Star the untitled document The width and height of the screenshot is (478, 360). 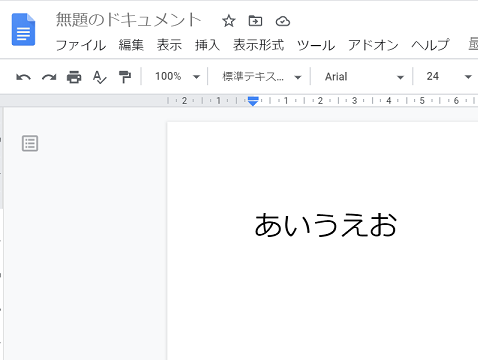pos(229,21)
